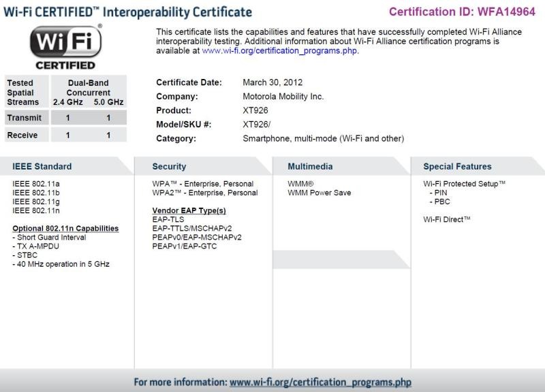Click the STBC item
Image resolution: width=545 pixels, height=392 pixels.
coord(25,255)
